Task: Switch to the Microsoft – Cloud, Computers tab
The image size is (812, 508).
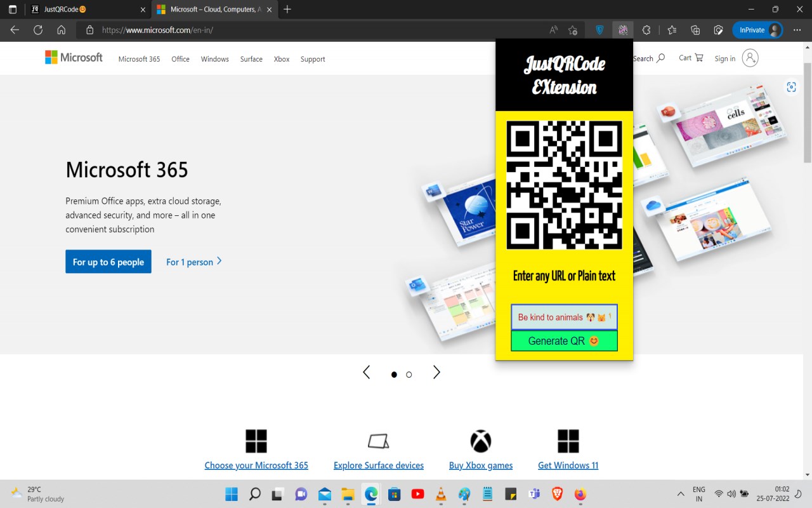Action: click(x=213, y=10)
